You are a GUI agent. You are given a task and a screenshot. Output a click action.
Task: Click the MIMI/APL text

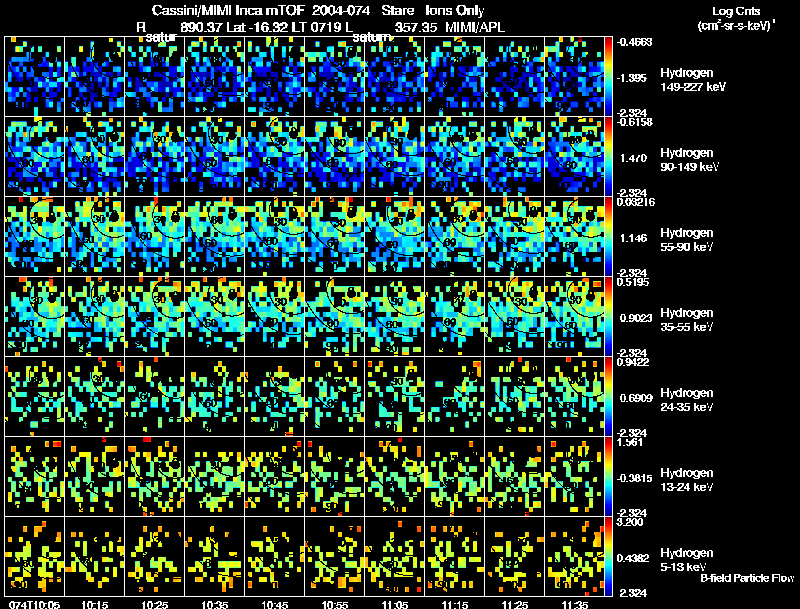click(x=475, y=27)
